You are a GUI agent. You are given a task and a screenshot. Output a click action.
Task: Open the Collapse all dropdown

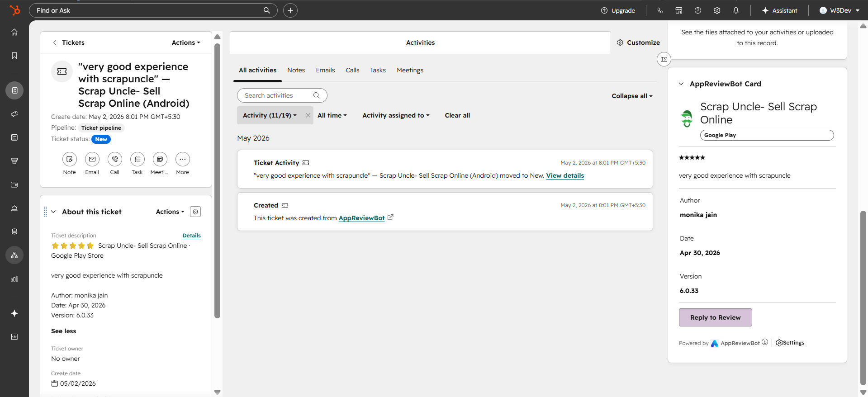[632, 96]
